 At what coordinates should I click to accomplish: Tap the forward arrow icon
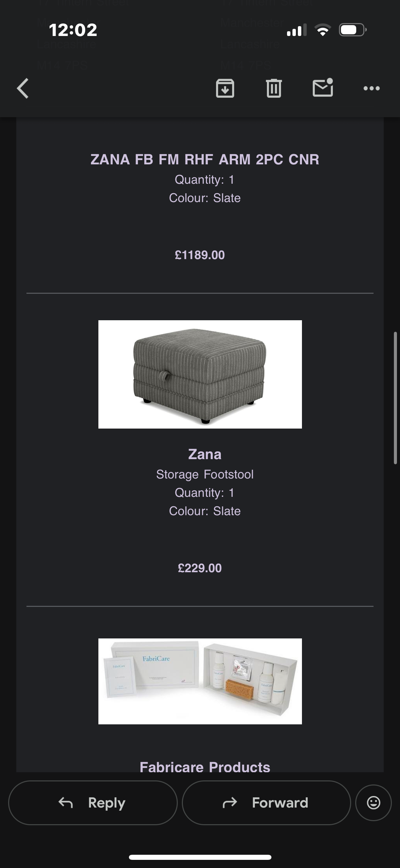pyautogui.click(x=230, y=803)
